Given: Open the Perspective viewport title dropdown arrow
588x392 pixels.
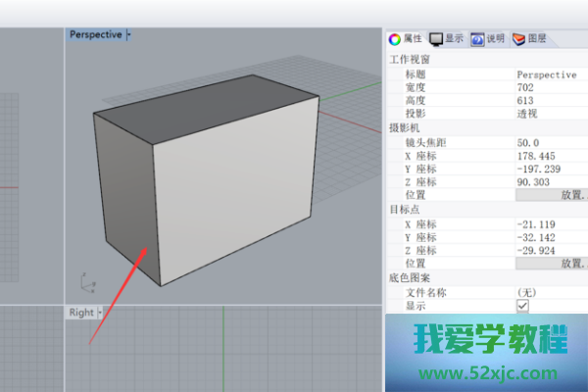Looking at the screenshot, I should [x=129, y=34].
